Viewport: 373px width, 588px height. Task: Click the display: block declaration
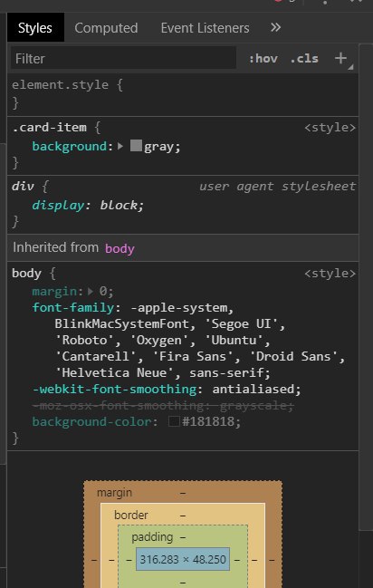[x=88, y=205]
